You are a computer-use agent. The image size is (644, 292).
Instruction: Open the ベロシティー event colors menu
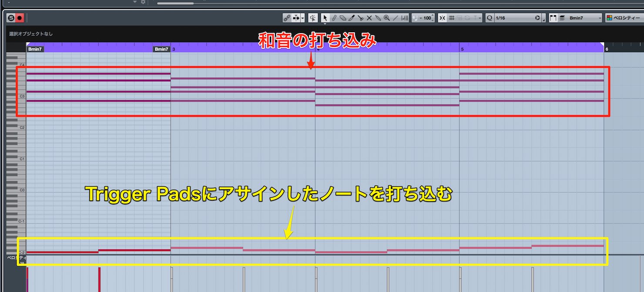[627, 18]
